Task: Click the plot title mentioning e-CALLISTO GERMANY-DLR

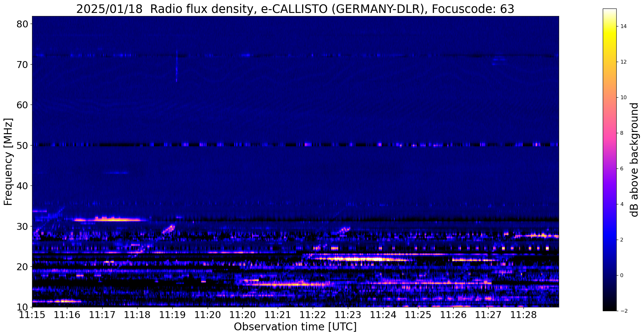Action: point(295,9)
